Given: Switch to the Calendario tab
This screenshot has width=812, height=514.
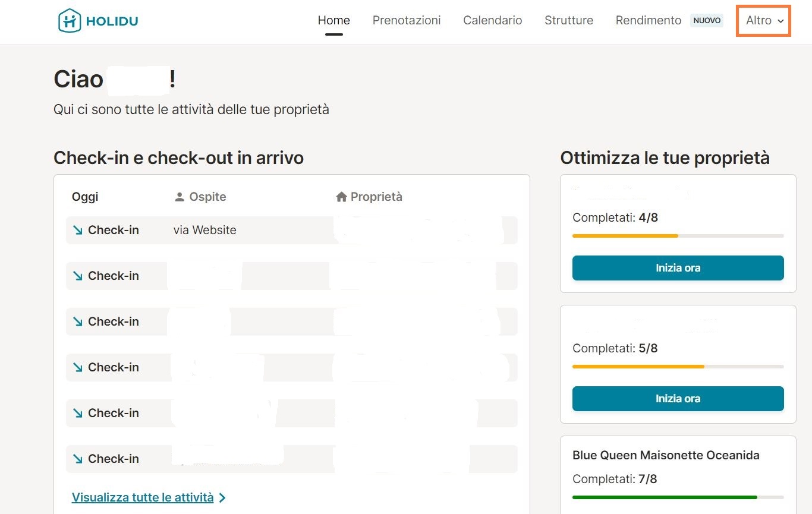Looking at the screenshot, I should pos(492,20).
